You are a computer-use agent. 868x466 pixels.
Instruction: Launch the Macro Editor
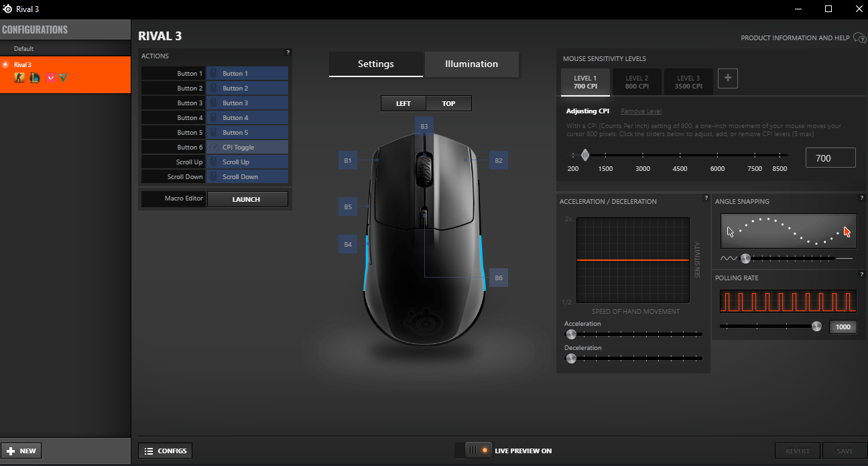tap(247, 199)
